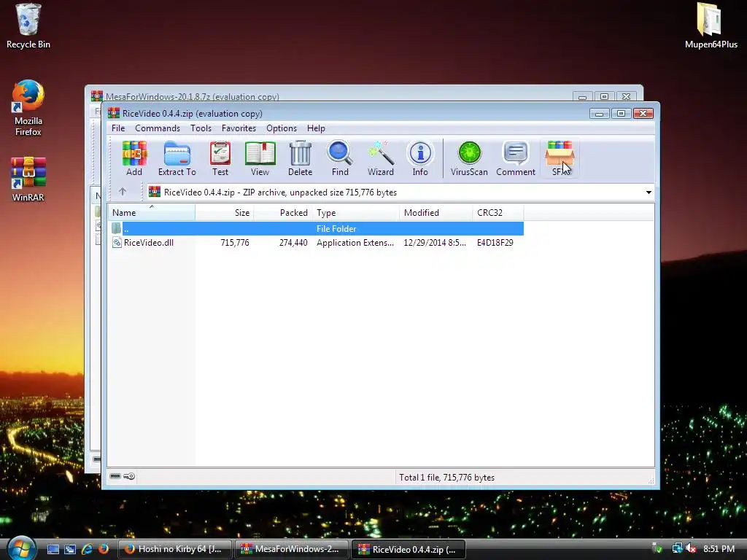Sort by Name column header
Viewport: 747px width, 560px height.
(152, 212)
